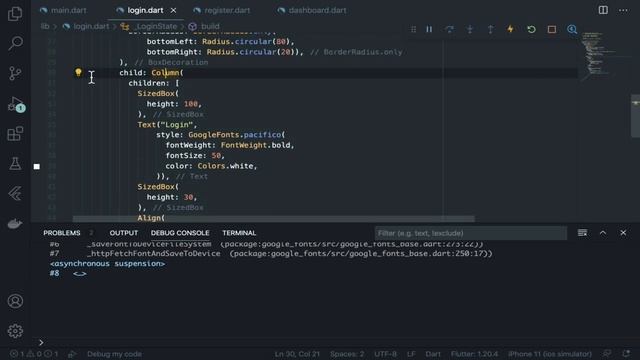Open the notifications bell
Image resolution: width=640 pixels, height=360 pixels.
point(626,354)
